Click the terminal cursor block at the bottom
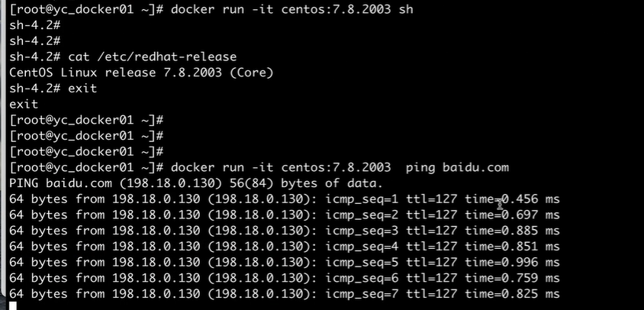Screen dimensions: 644x310 coord(12,305)
